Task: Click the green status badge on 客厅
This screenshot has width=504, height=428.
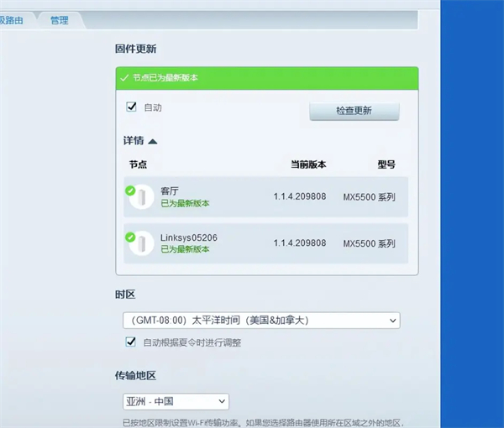Action: click(x=130, y=191)
